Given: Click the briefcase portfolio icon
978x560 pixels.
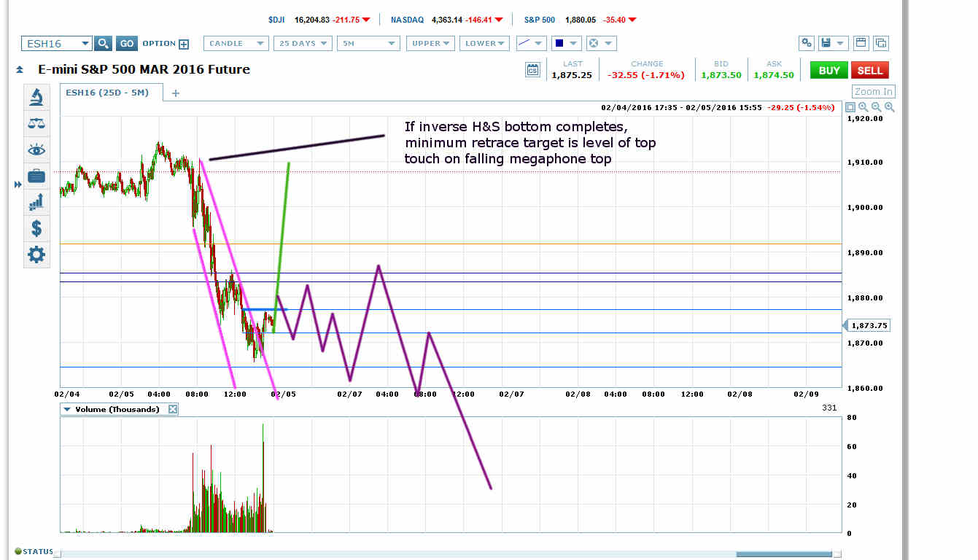Looking at the screenshot, I should click(x=36, y=176).
